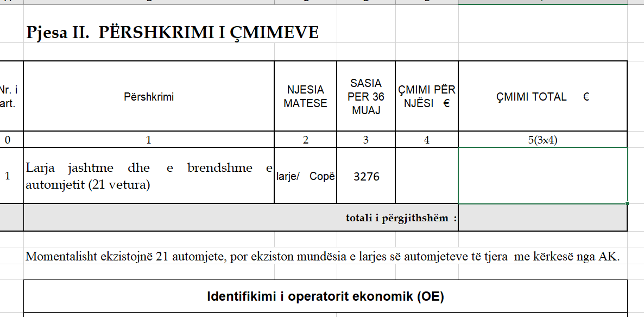The width and height of the screenshot is (644, 317).
Task: Click the 'ÇMIMI PËR NJËSI €' header cell
Action: (427, 96)
